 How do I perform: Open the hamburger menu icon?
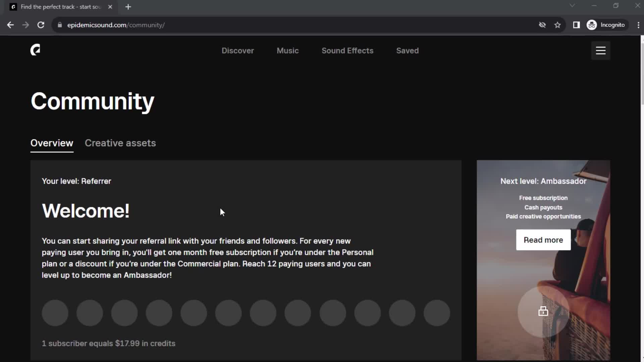601,50
